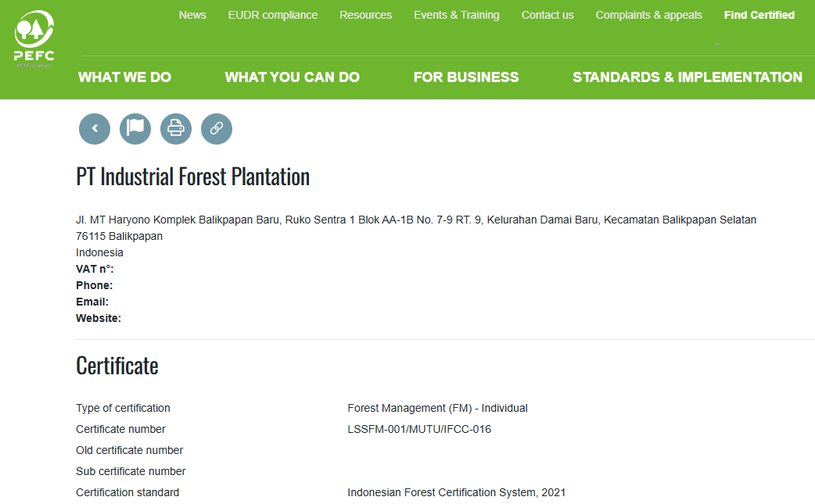Copy page link using chain icon
This screenshot has height=504, width=815.
tap(217, 129)
